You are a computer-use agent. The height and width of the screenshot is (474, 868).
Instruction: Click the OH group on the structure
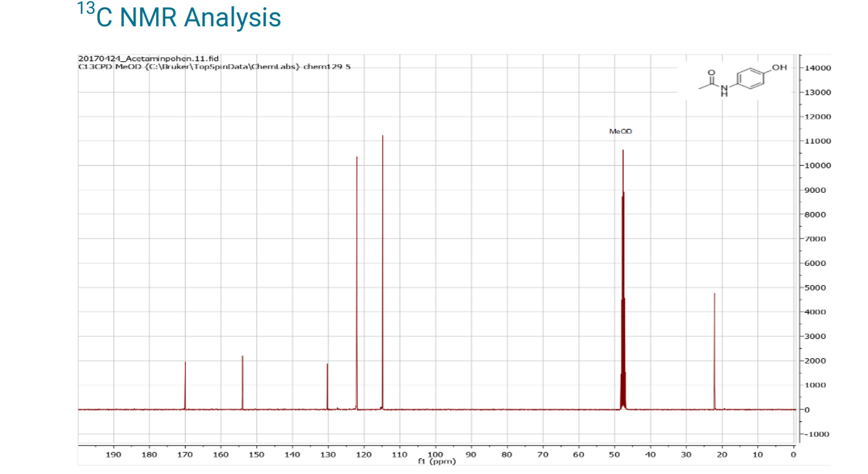780,67
